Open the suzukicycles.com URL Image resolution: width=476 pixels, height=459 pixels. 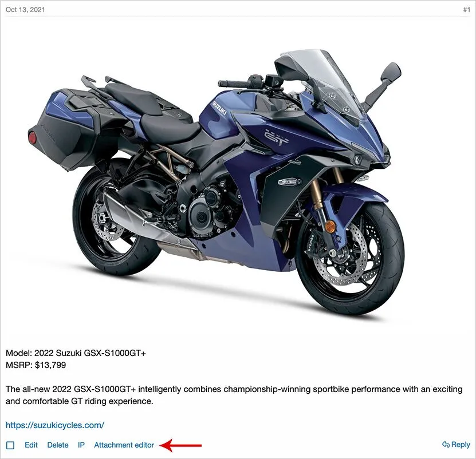[x=55, y=425]
